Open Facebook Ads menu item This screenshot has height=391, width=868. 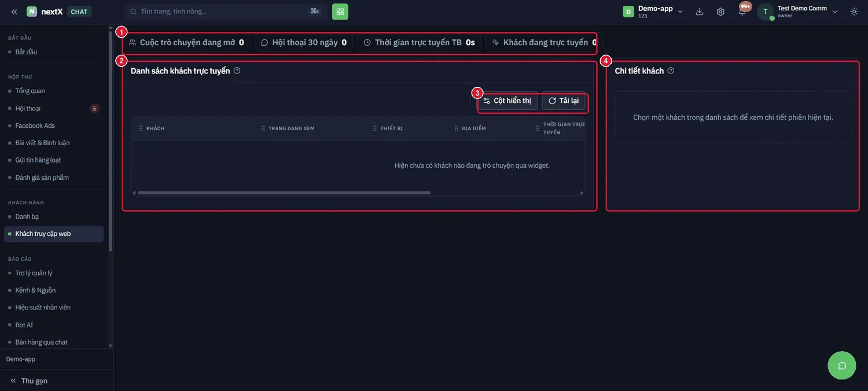[54, 126]
